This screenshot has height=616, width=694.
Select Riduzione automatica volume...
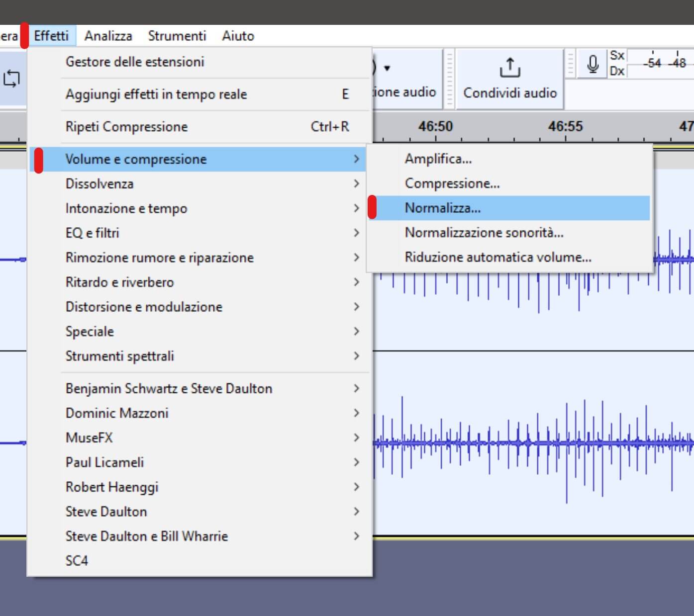point(497,257)
